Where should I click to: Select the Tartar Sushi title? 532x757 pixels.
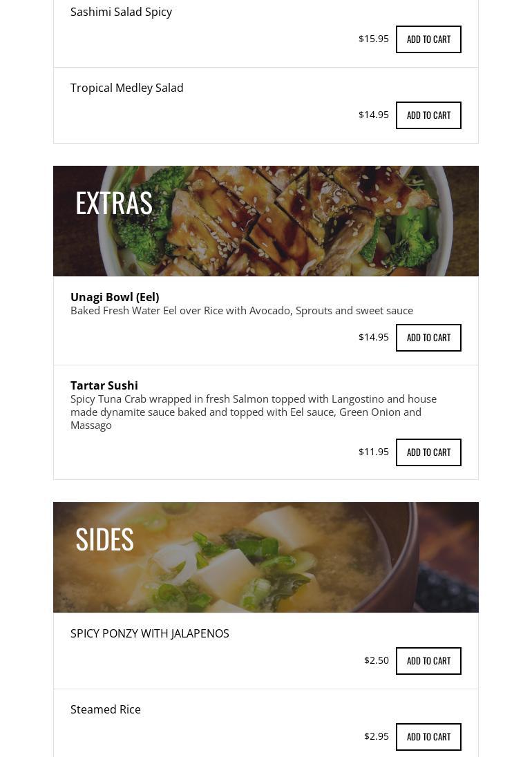coord(104,385)
